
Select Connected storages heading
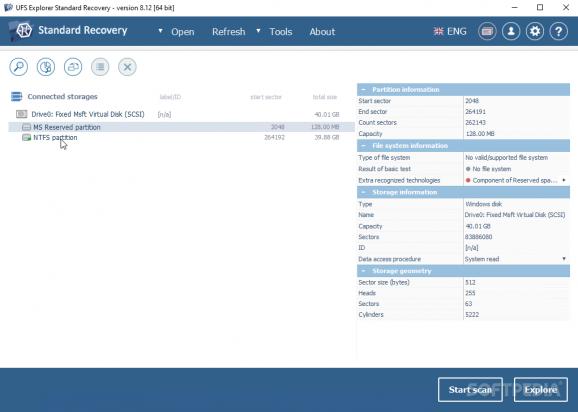[62, 97]
